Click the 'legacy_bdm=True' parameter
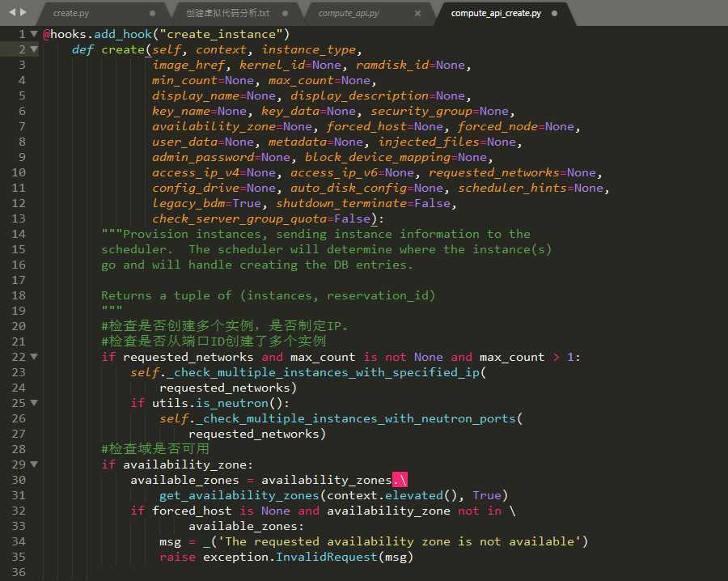Screen dimensions: 728x581 206,202
